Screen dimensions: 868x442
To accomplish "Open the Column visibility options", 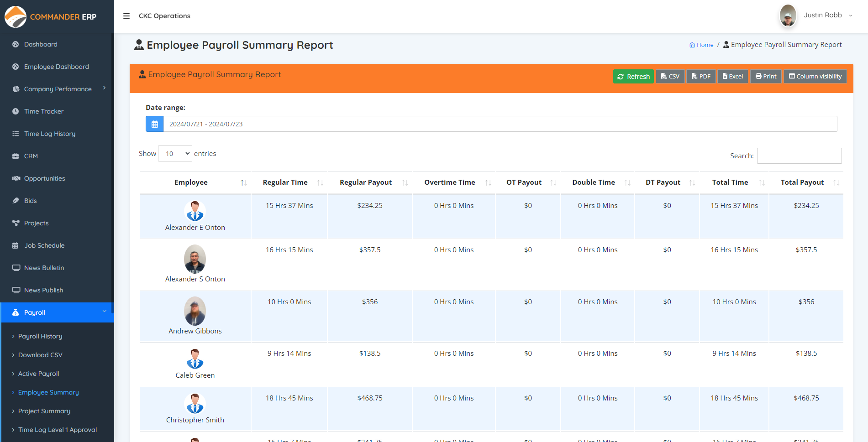I will (815, 76).
